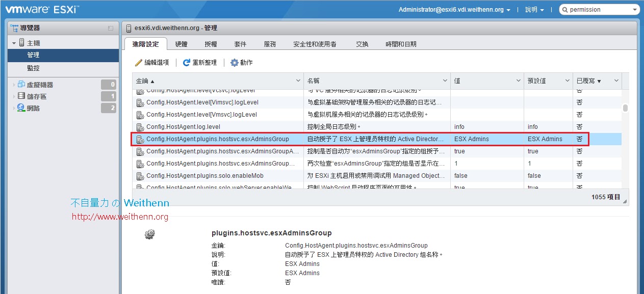The image size is (644, 294).
Task: Select Monitor under Host in Navigator
Action: [64, 68]
